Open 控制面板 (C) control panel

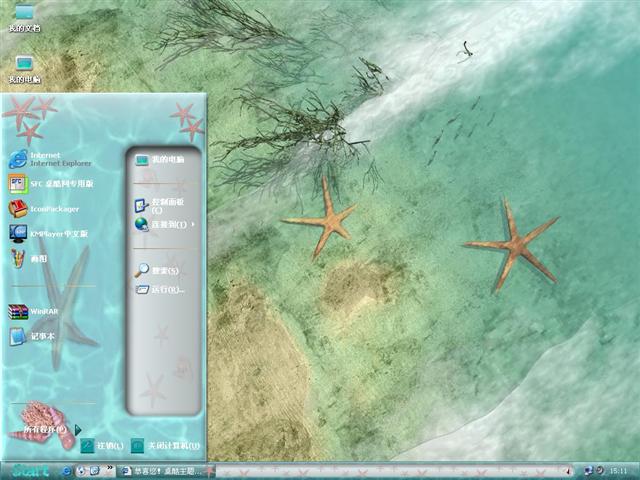pyautogui.click(x=160, y=205)
